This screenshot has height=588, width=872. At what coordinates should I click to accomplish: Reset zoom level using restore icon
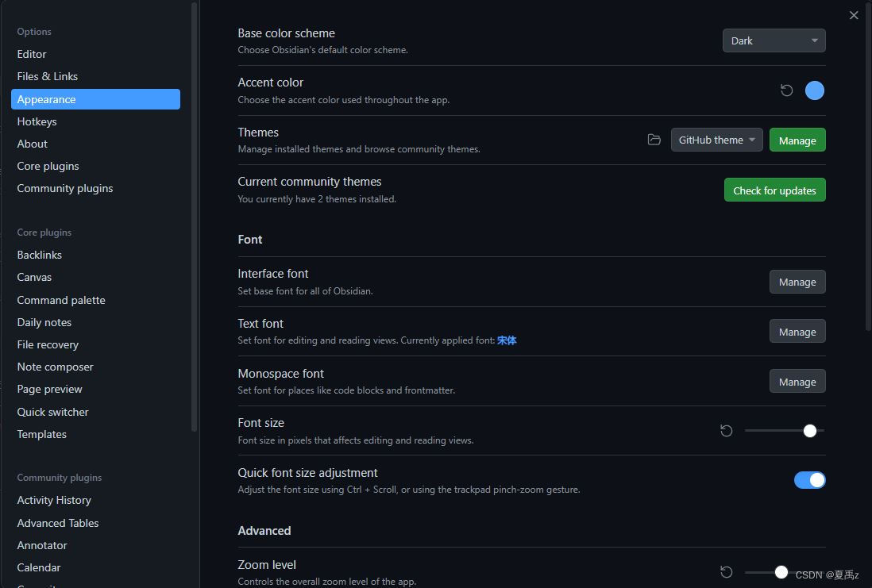pyautogui.click(x=727, y=572)
